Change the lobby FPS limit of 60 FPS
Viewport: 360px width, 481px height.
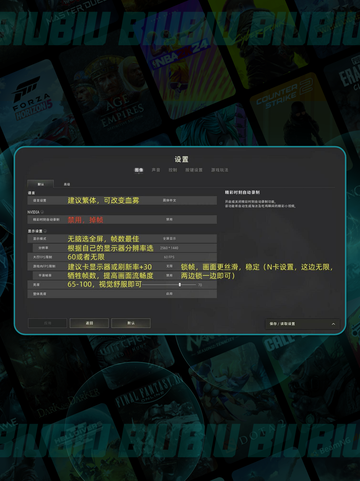tap(122, 257)
